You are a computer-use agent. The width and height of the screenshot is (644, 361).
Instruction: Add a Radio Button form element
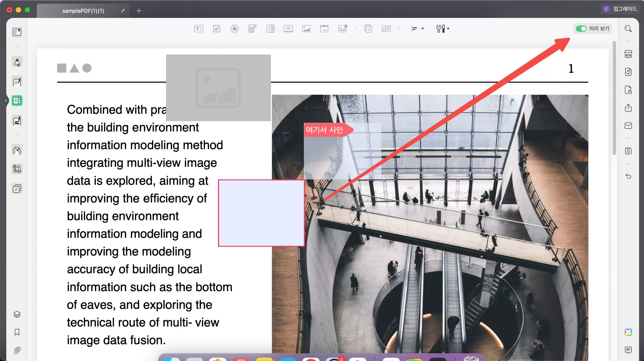coord(234,29)
